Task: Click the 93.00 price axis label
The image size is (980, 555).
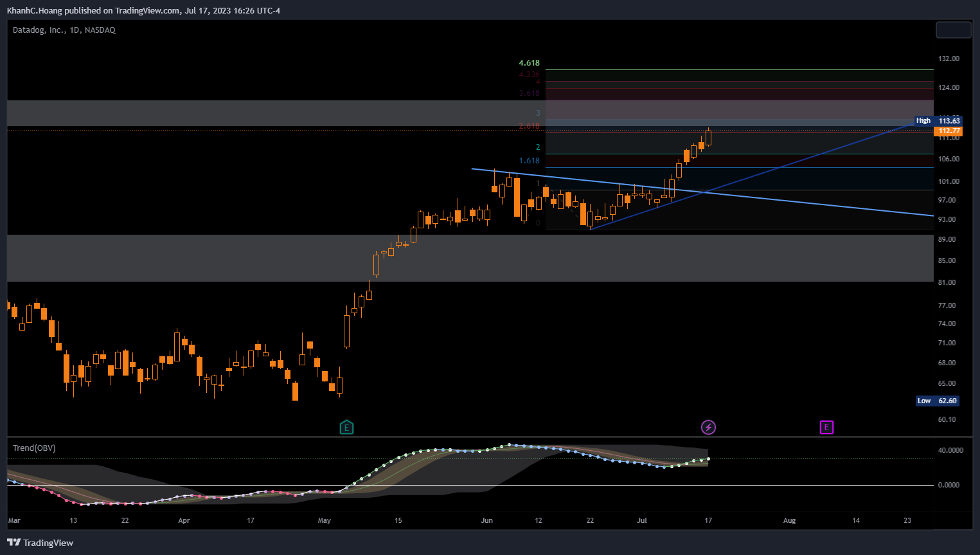Action: click(x=947, y=219)
